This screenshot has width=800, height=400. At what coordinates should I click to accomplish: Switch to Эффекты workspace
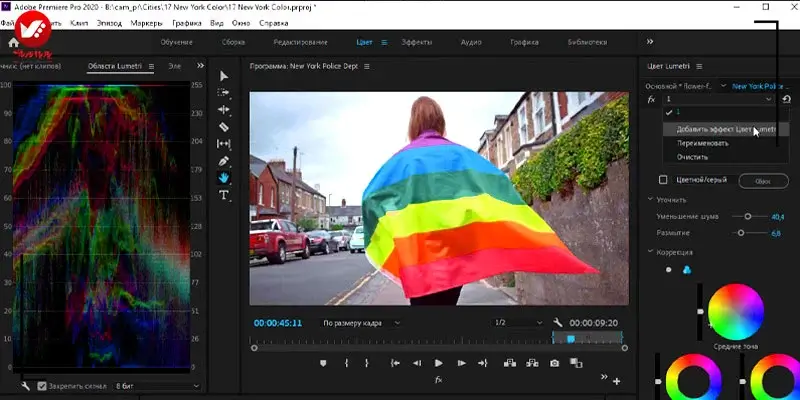416,42
